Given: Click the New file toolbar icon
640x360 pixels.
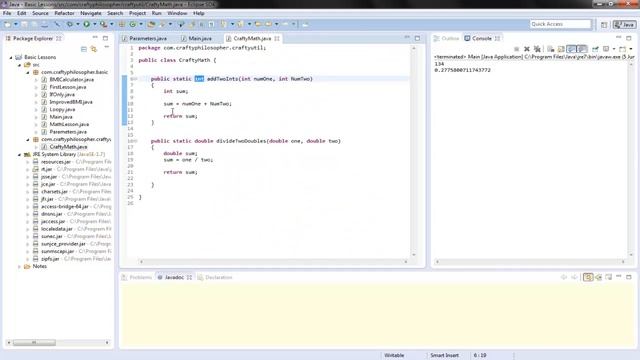Looking at the screenshot, I should click(7, 24).
